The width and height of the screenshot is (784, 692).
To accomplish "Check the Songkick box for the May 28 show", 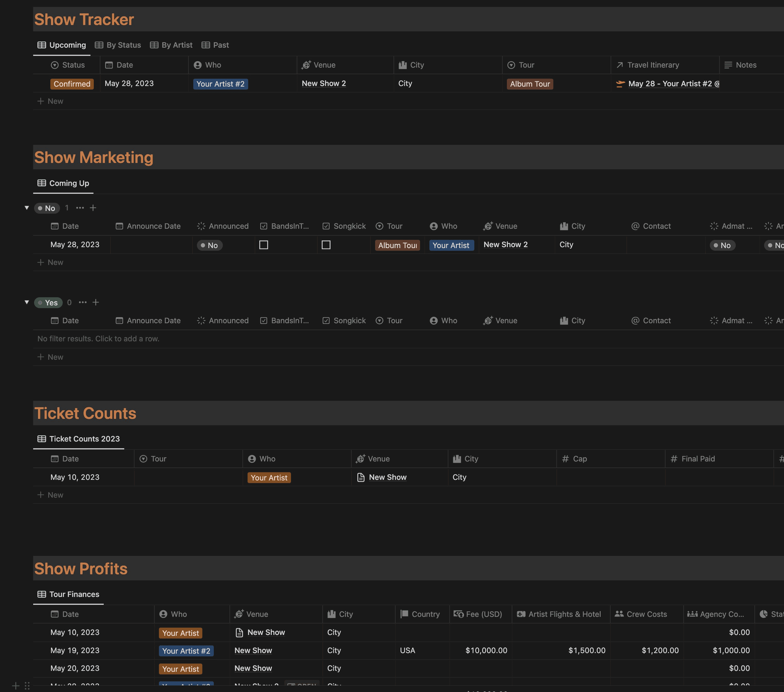I will (326, 245).
